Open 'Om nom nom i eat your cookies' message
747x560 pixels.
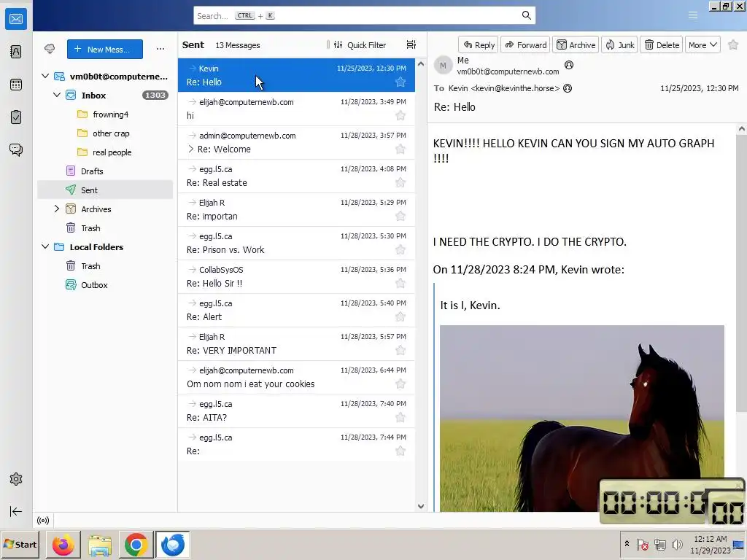(296, 377)
